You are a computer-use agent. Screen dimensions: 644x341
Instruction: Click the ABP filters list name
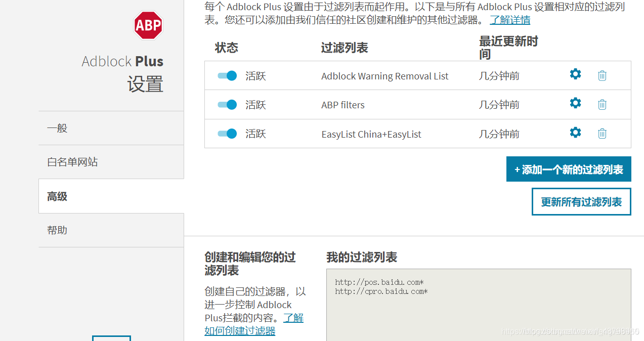coord(343,105)
